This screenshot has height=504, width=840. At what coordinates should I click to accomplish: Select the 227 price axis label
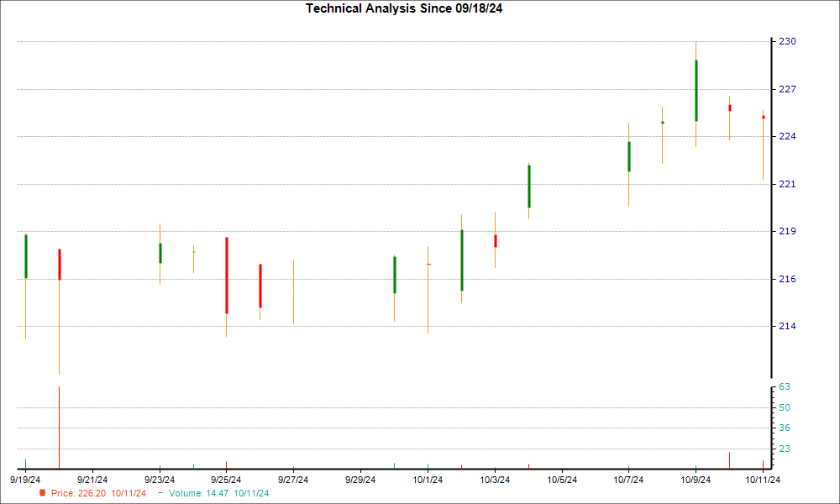pyautogui.click(x=787, y=89)
